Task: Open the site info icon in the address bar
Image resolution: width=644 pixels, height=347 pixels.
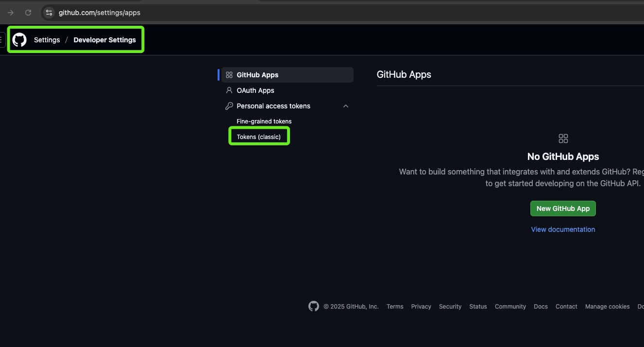Action: tap(49, 13)
